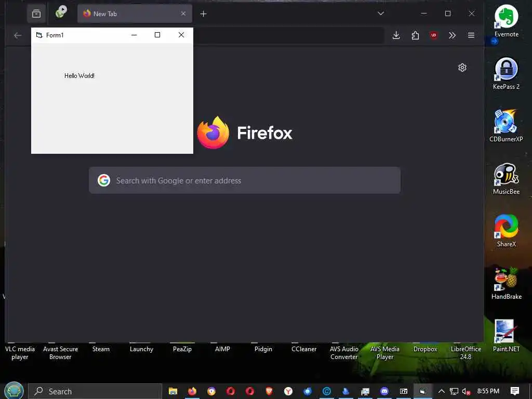This screenshot has height=399, width=532.
Task: Click the taskbar Search box
Action: tap(95, 391)
